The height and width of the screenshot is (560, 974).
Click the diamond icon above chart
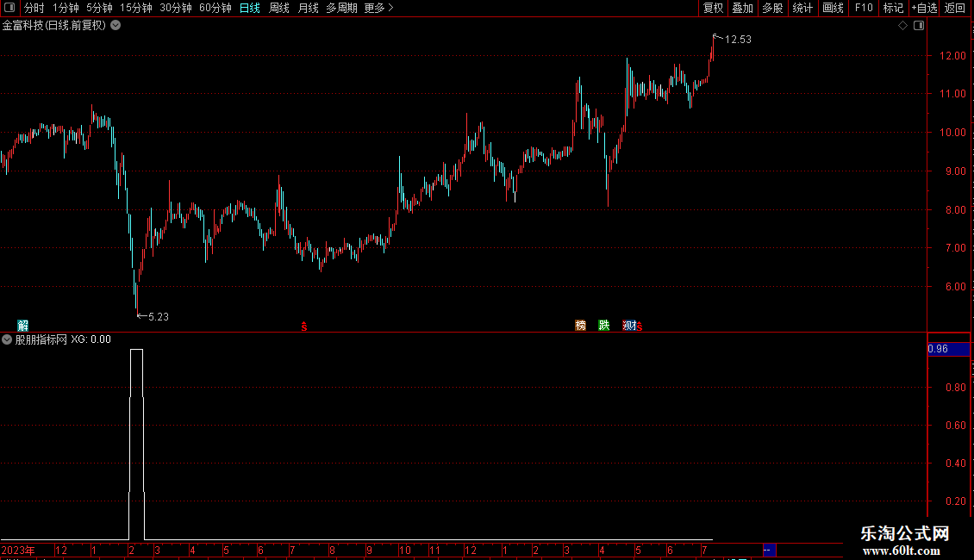pyautogui.click(x=903, y=26)
